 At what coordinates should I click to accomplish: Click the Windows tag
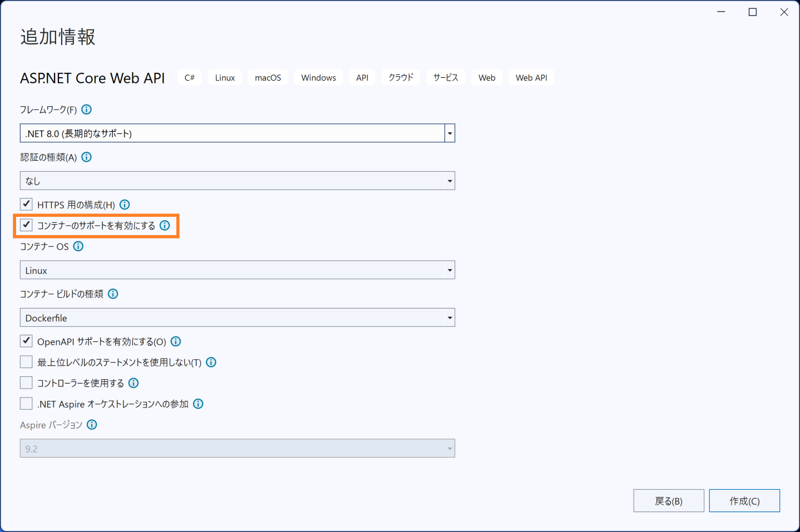[319, 78]
